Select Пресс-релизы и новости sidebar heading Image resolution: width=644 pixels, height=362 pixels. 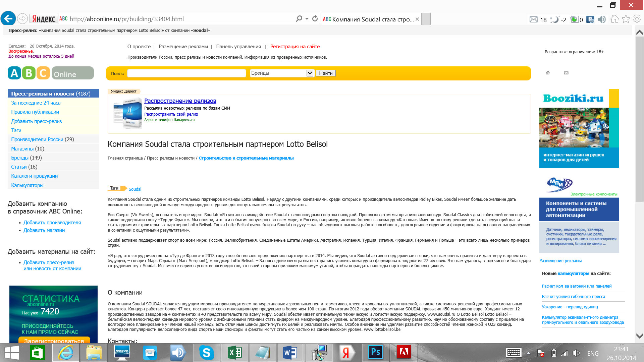[x=53, y=94]
